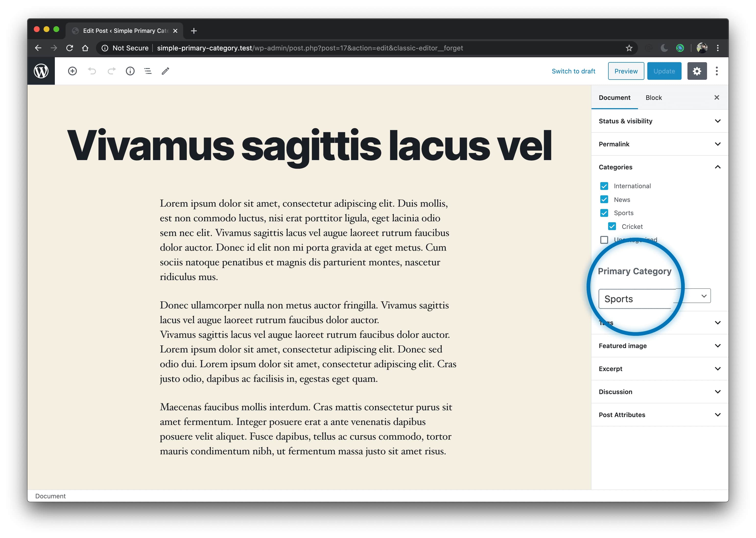The image size is (756, 538).
Task: Click the Undo arrow icon
Action: tap(92, 71)
